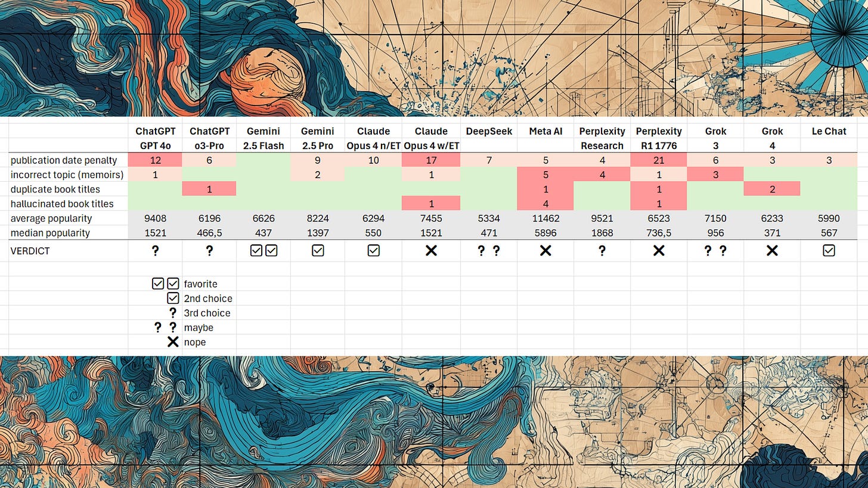Select the red cell with penalty value 21
The height and width of the screenshot is (488, 868).
[x=659, y=160]
